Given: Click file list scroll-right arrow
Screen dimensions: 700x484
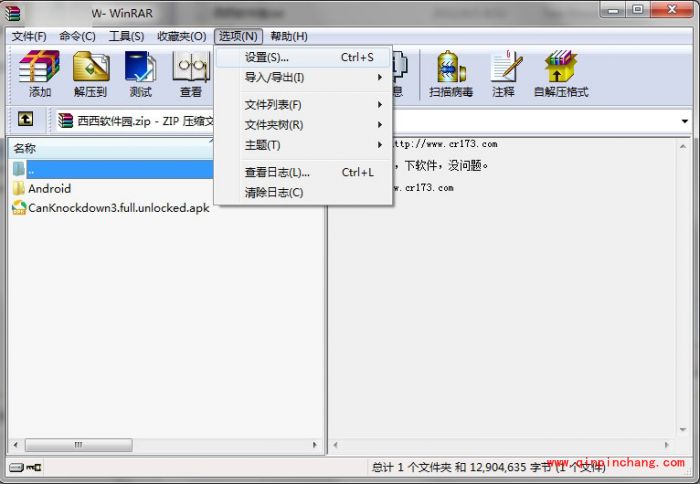Looking at the screenshot, I should [x=315, y=445].
